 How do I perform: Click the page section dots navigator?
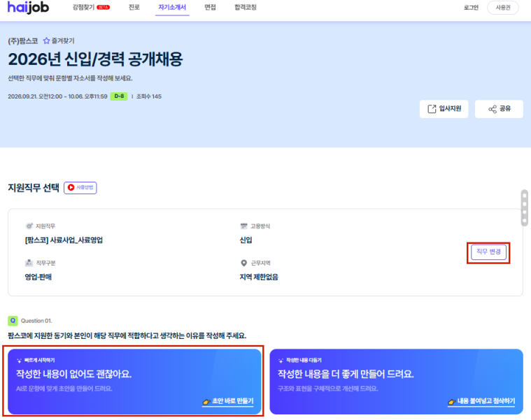tap(525, 208)
